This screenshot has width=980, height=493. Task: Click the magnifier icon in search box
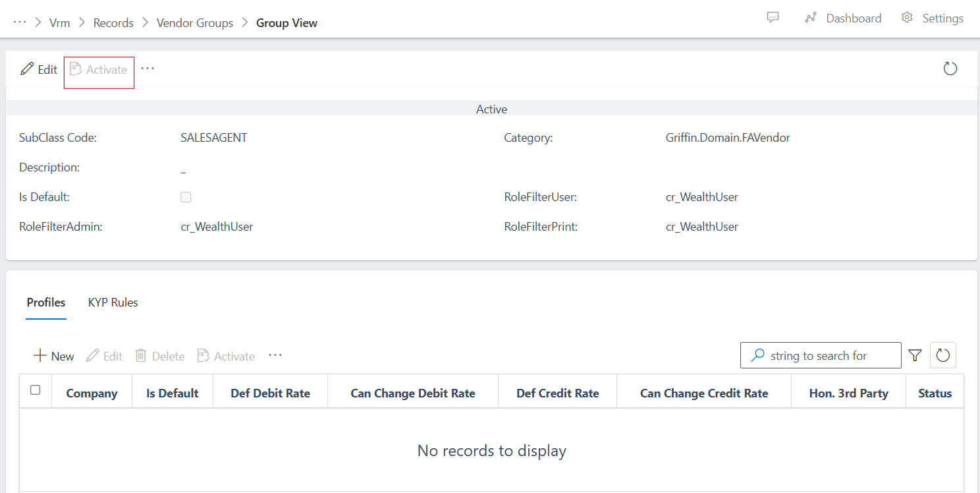(758, 355)
